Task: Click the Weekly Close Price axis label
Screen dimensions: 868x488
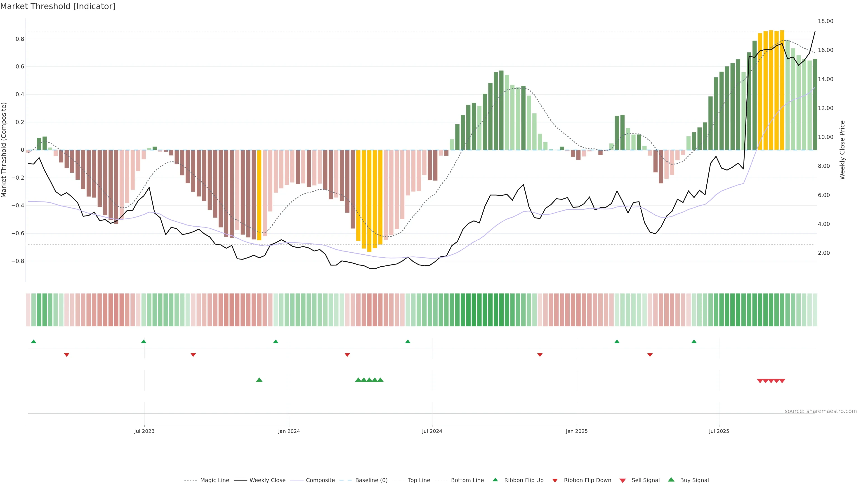Action: click(842, 150)
